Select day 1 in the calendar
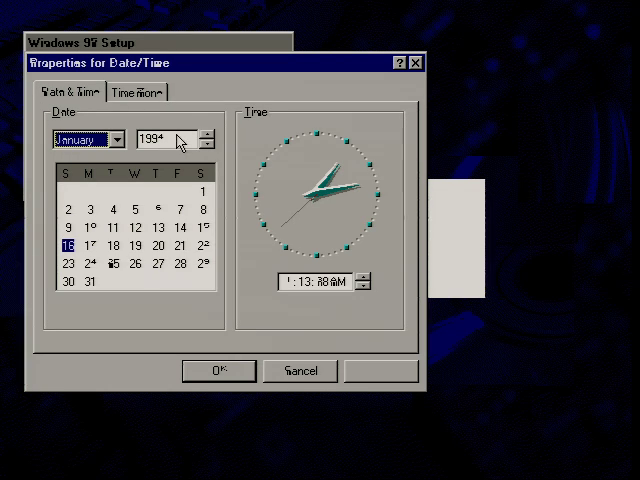640x480 pixels. [x=203, y=191]
